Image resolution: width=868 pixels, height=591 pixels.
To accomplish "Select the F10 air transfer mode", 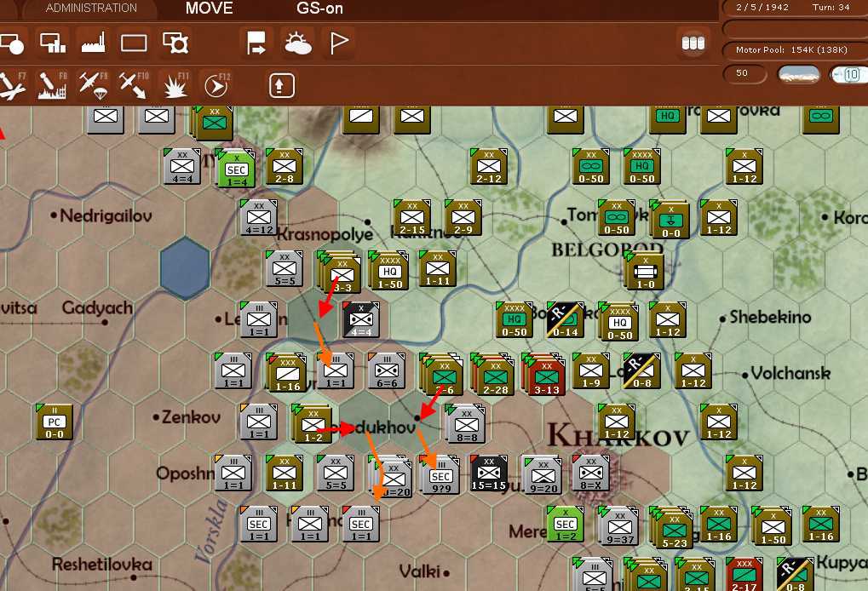I will pos(133,86).
